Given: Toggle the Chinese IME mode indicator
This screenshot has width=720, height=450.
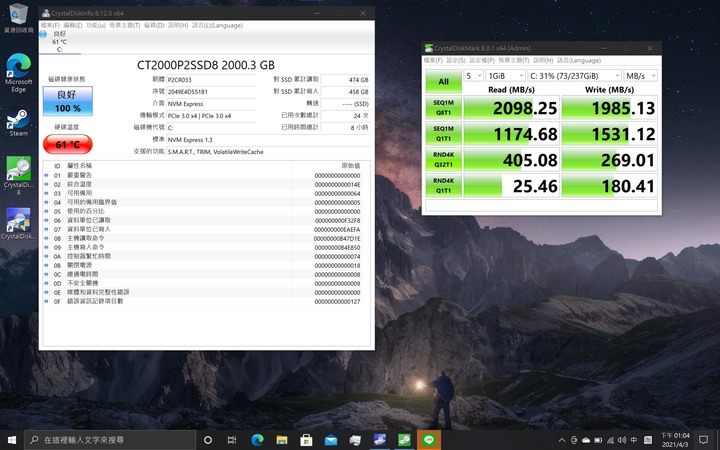Looking at the screenshot, I should pyautogui.click(x=634, y=440).
